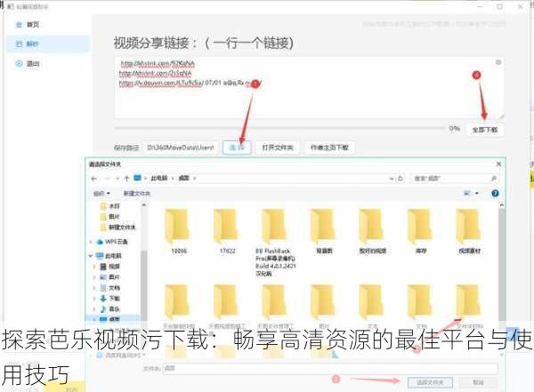Expand the 视频 tree node

tap(94, 267)
